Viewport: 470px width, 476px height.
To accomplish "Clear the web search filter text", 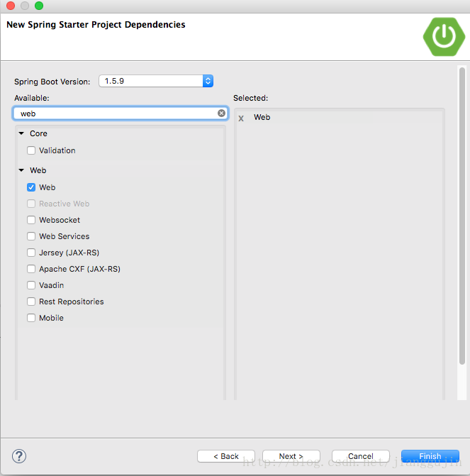I will (221, 114).
